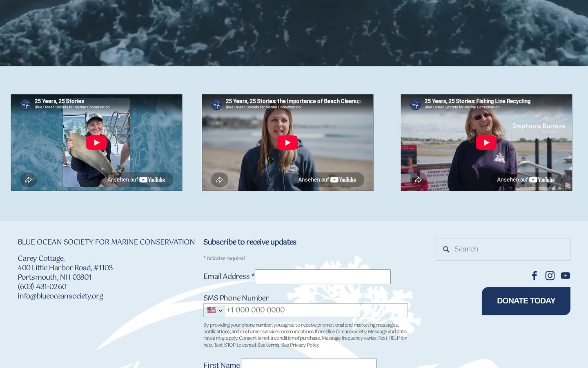This screenshot has height=368, width=588.
Task: Focus the Email Address field
Action: 323,277
